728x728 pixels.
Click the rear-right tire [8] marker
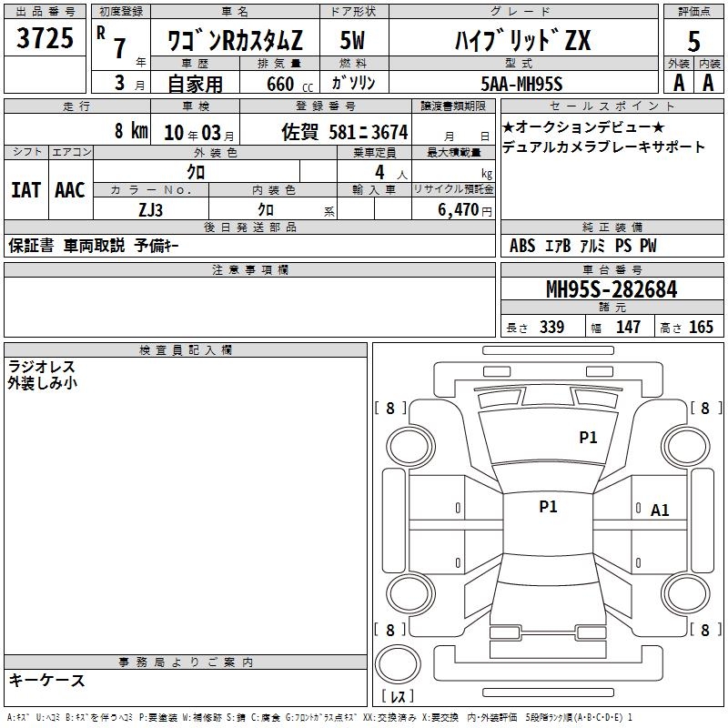tap(704, 630)
